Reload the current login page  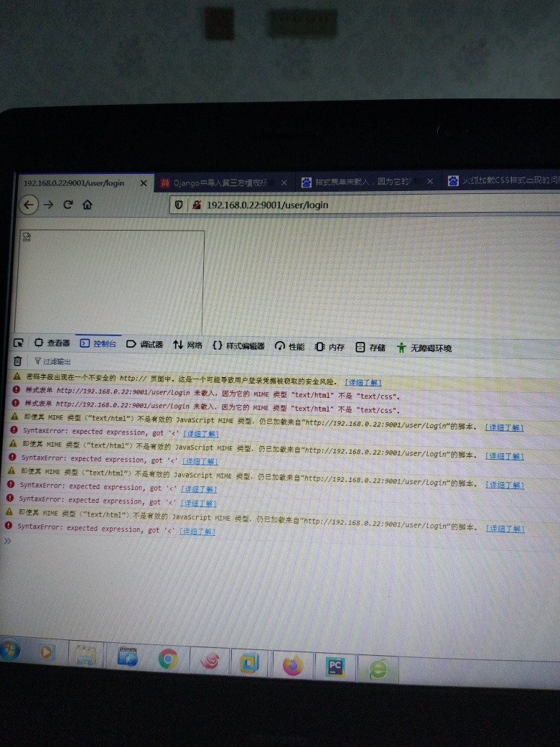pos(68,205)
